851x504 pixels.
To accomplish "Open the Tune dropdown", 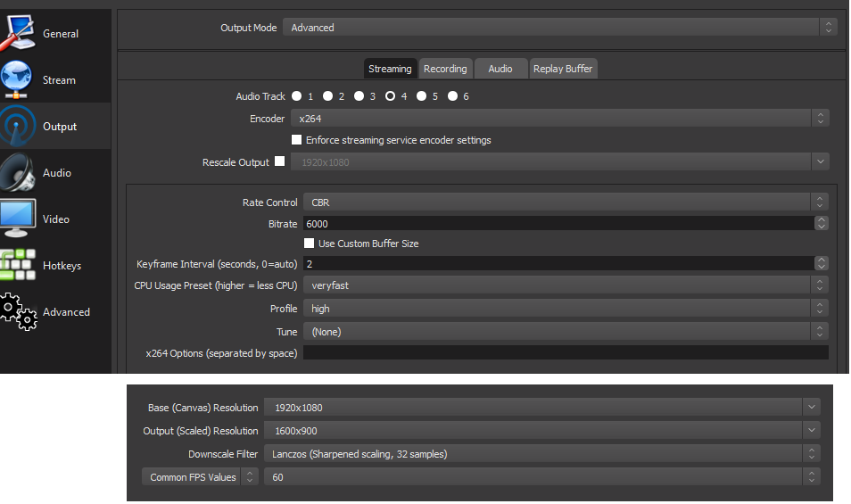I will [566, 332].
